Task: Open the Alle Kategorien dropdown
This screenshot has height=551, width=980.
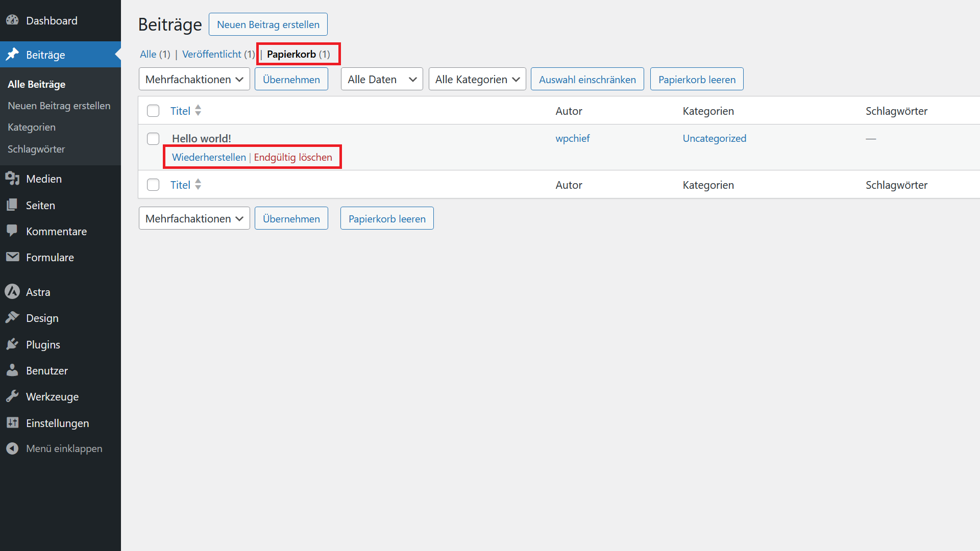Action: pyautogui.click(x=477, y=79)
